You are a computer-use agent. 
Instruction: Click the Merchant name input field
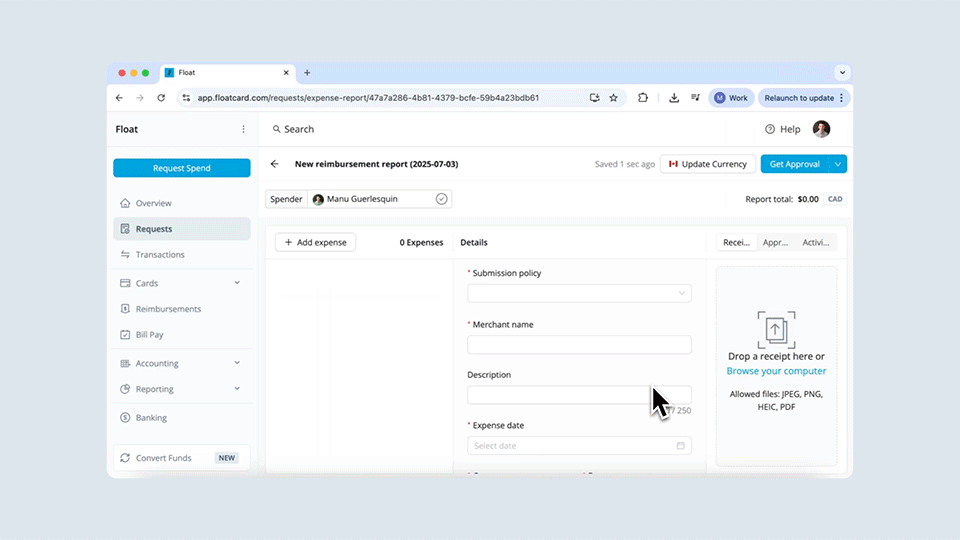(579, 345)
